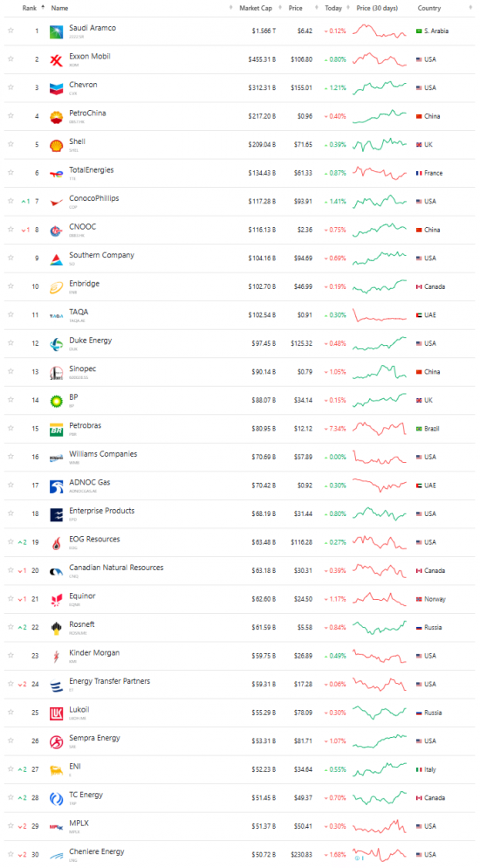This screenshot has width=480, height=868.
Task: Click the $230.83 price value
Action: (x=301, y=855)
